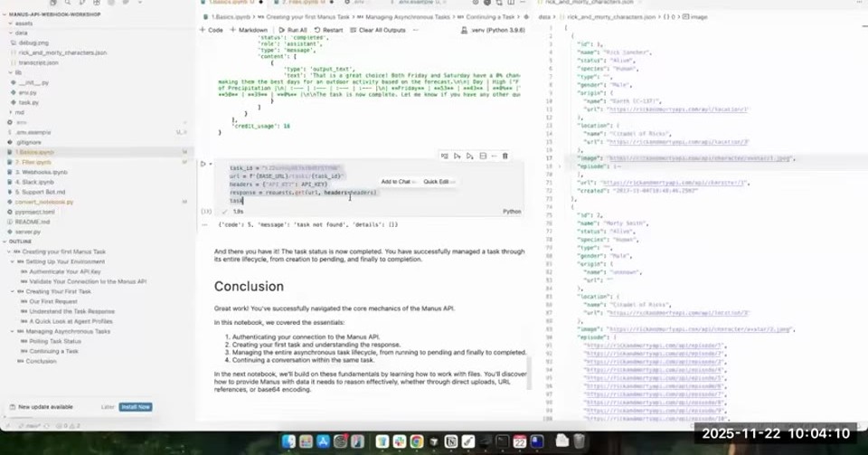The width and height of the screenshot is (868, 455).
Task: Select the venv Python 3.9.6 kernel
Action: click(x=494, y=30)
